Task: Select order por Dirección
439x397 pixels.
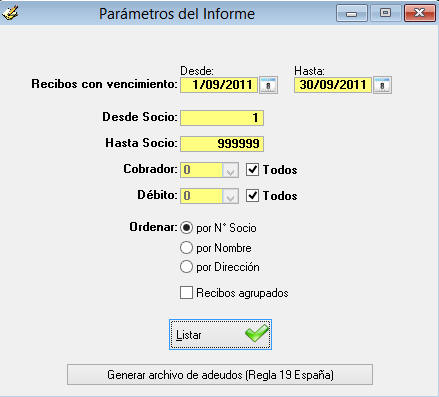Action: [186, 267]
